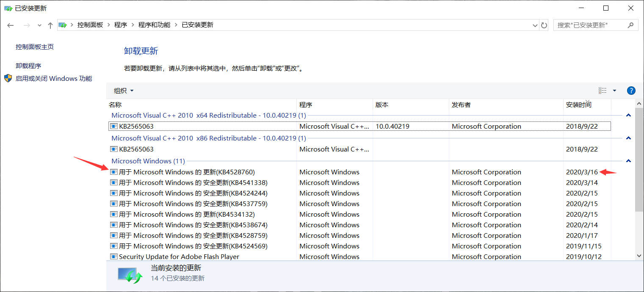The width and height of the screenshot is (644, 292).
Task: Click the icon of update KB4538674
Action: click(x=113, y=225)
